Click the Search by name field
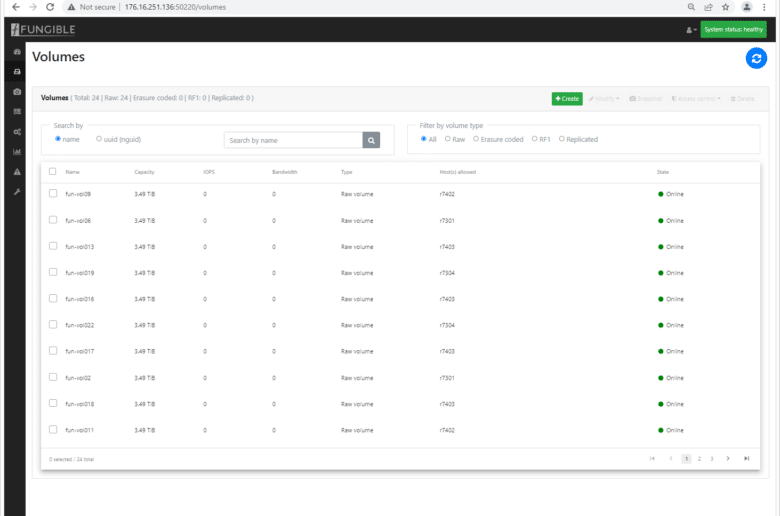780x516 pixels. point(293,140)
